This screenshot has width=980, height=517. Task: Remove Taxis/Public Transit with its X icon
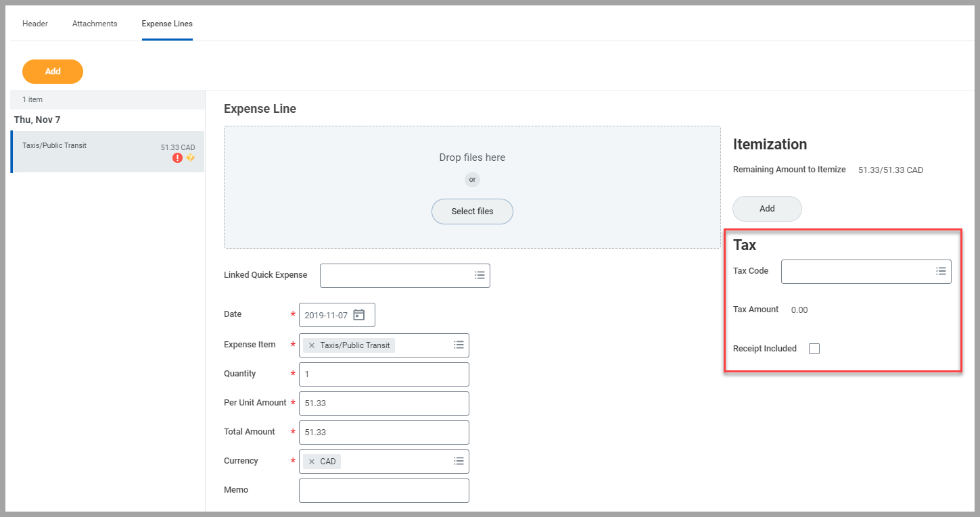pyautogui.click(x=311, y=345)
